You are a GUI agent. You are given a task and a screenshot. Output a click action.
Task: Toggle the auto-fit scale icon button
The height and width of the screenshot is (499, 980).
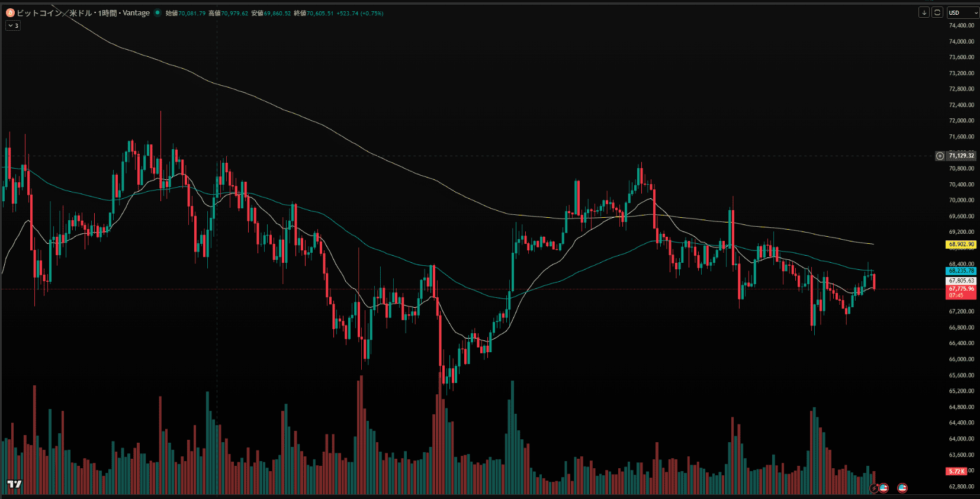[937, 12]
